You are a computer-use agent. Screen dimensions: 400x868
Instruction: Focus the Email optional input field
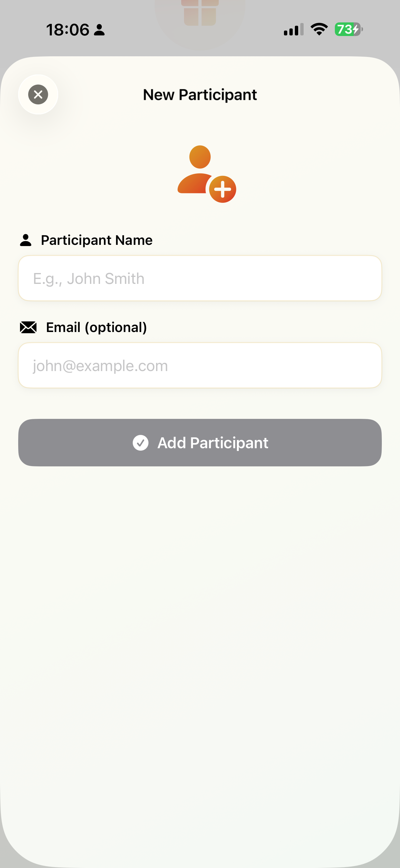pyautogui.click(x=200, y=365)
